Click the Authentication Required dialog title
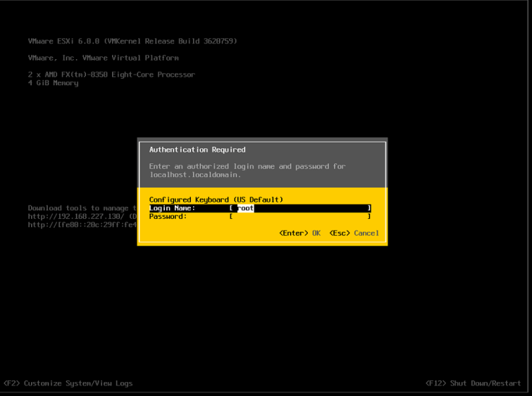The image size is (532, 396). [x=197, y=150]
